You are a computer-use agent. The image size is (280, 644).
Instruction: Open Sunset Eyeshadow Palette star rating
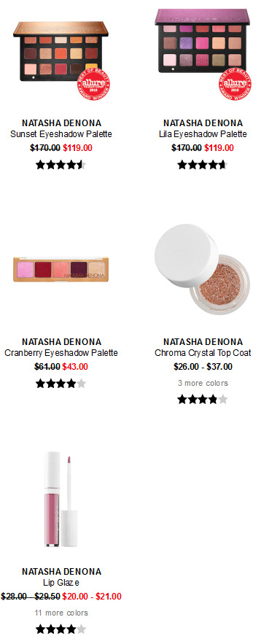(x=61, y=165)
